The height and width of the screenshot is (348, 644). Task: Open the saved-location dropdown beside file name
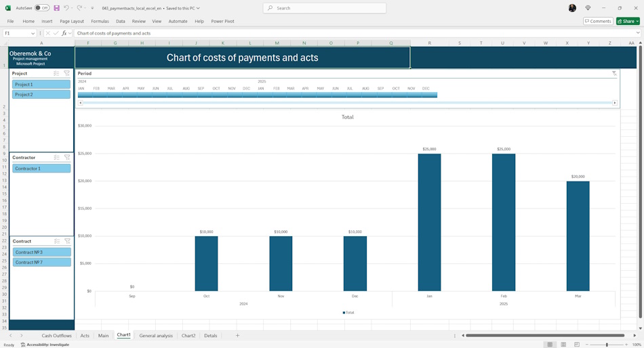[199, 8]
